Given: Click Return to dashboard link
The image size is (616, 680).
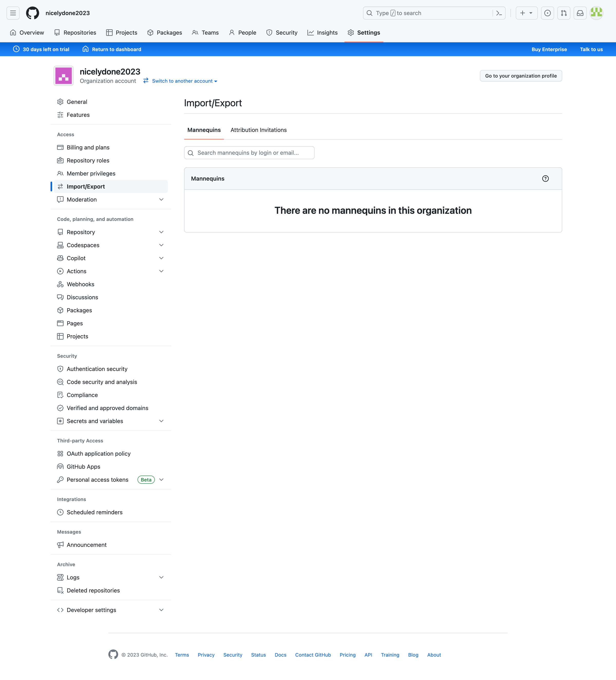Looking at the screenshot, I should tap(112, 49).
